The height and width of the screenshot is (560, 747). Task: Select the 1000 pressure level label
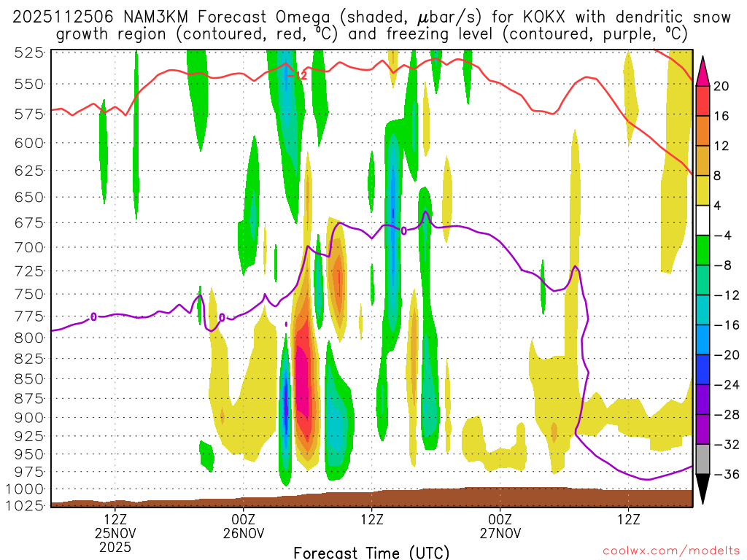click(25, 489)
